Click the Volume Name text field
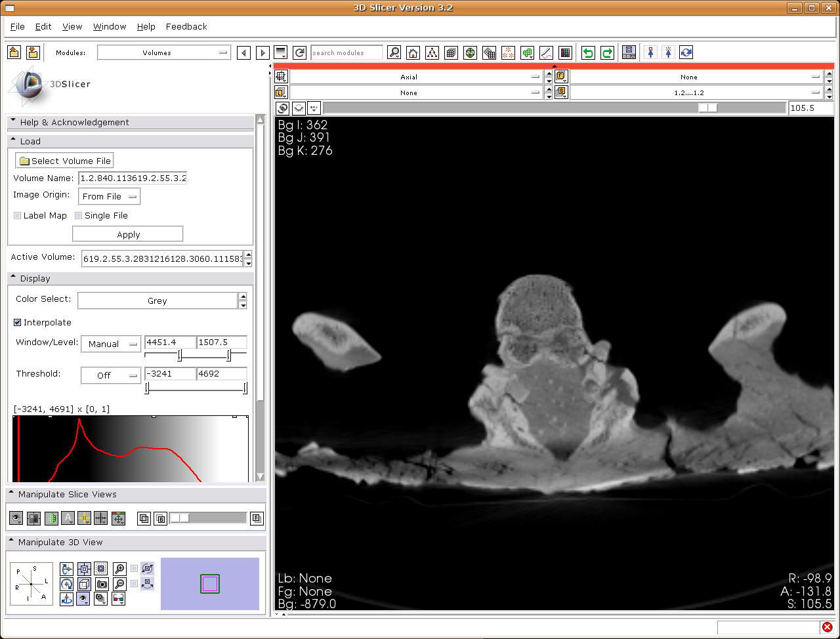The image size is (840, 639). pyautogui.click(x=133, y=178)
